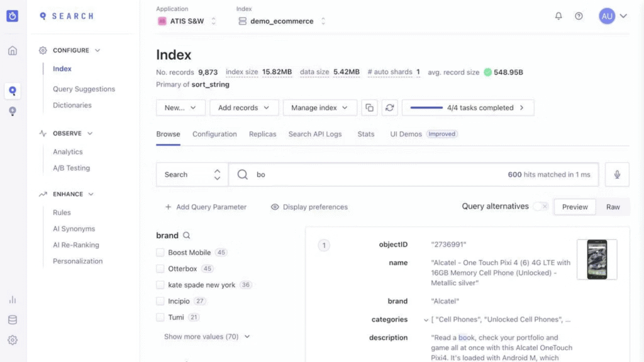This screenshot has height=362, width=644.
Task: Open the Search API Logs tab
Action: point(315,134)
